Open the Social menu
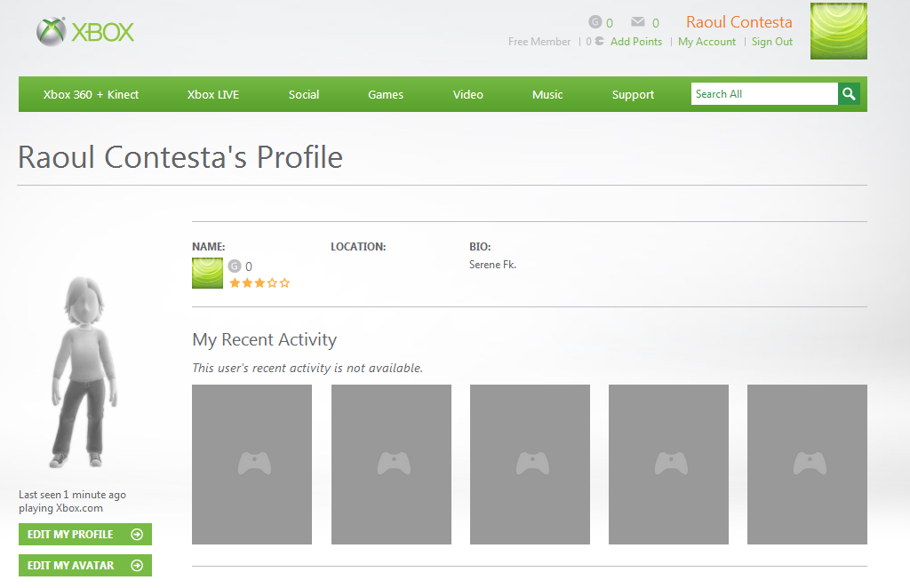The image size is (910, 588). click(304, 94)
